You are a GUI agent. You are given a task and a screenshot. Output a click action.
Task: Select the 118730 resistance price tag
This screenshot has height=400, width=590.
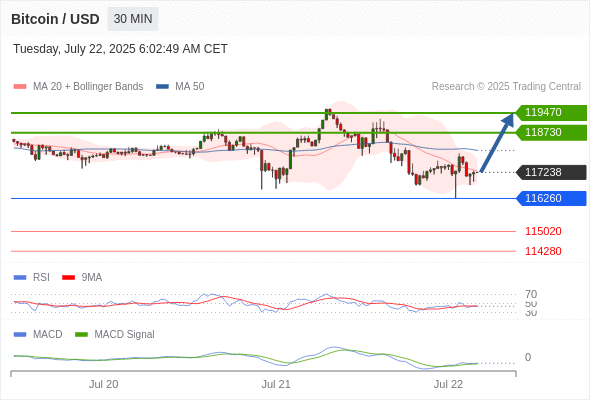[x=551, y=132]
